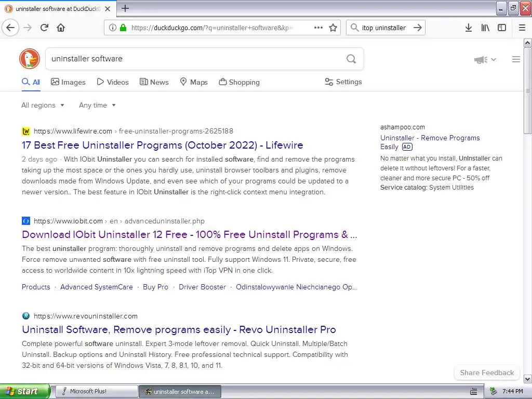The image size is (532, 399).
Task: Click the green padlock security icon
Action: click(123, 28)
